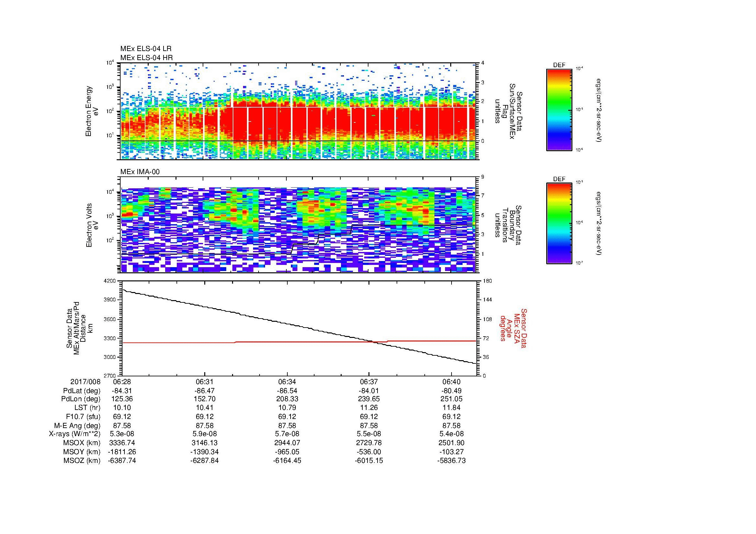Screen dimensions: 756x534
Task: Click the red MEx SZA Angle label
Action: (x=513, y=328)
